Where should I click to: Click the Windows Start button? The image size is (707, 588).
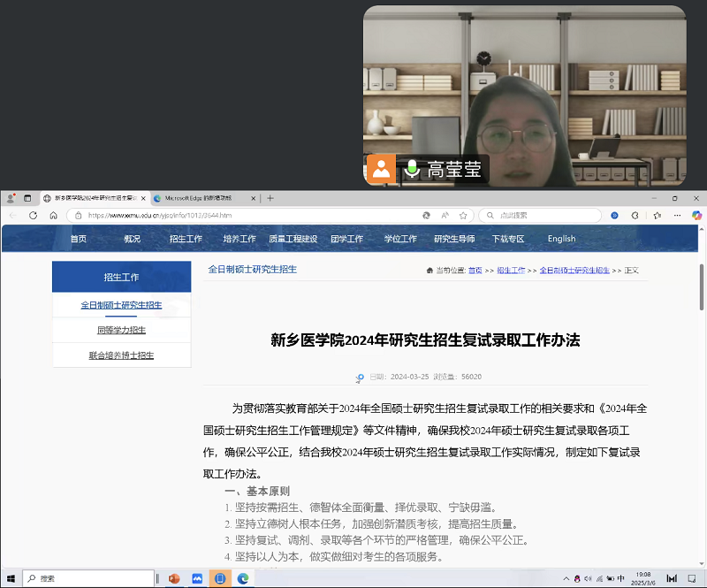pyautogui.click(x=11, y=578)
